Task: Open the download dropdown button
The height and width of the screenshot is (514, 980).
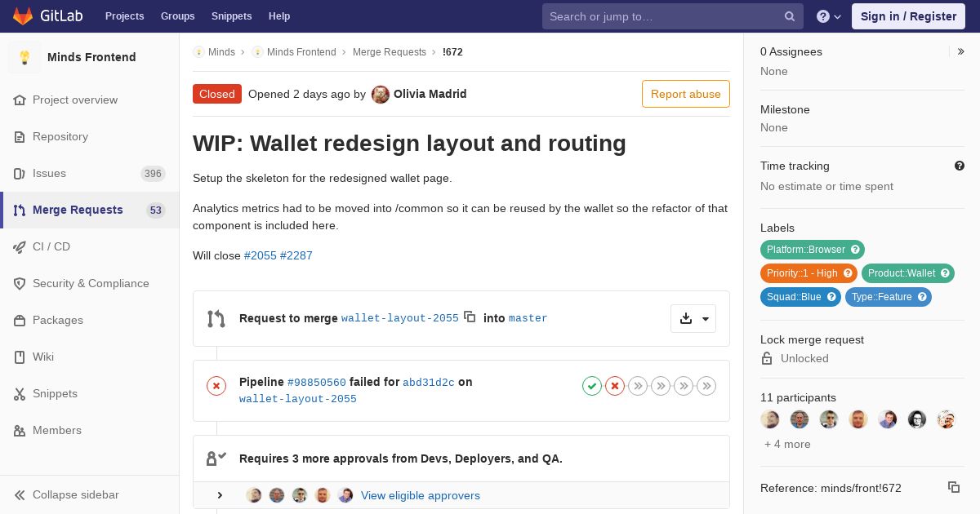Action: point(693,318)
